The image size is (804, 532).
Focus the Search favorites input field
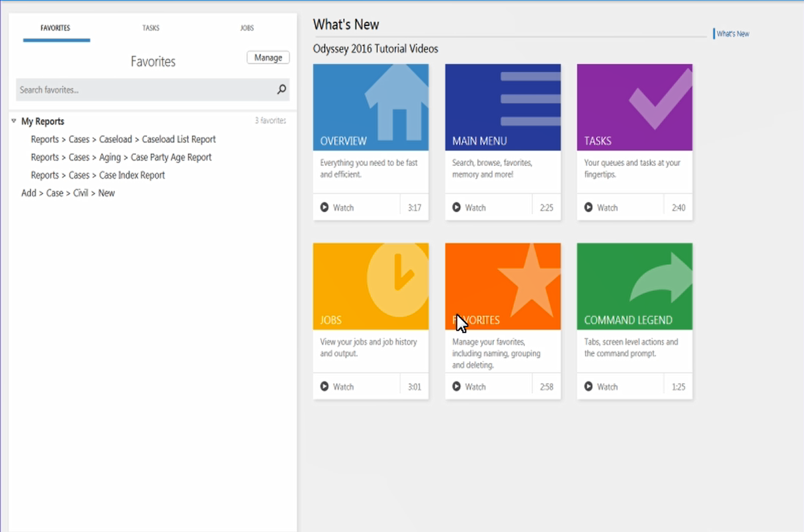(144, 90)
